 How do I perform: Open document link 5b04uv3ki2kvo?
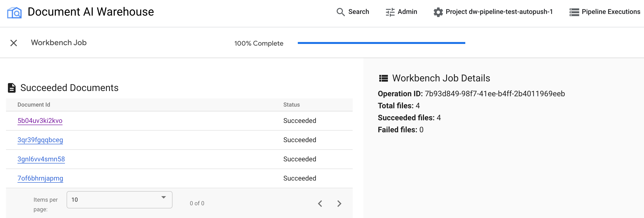click(40, 121)
